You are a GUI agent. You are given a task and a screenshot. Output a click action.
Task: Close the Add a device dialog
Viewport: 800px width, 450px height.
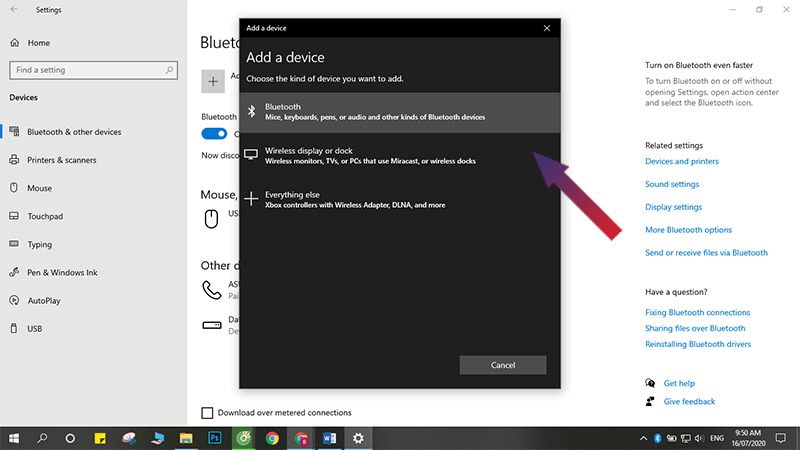point(546,28)
